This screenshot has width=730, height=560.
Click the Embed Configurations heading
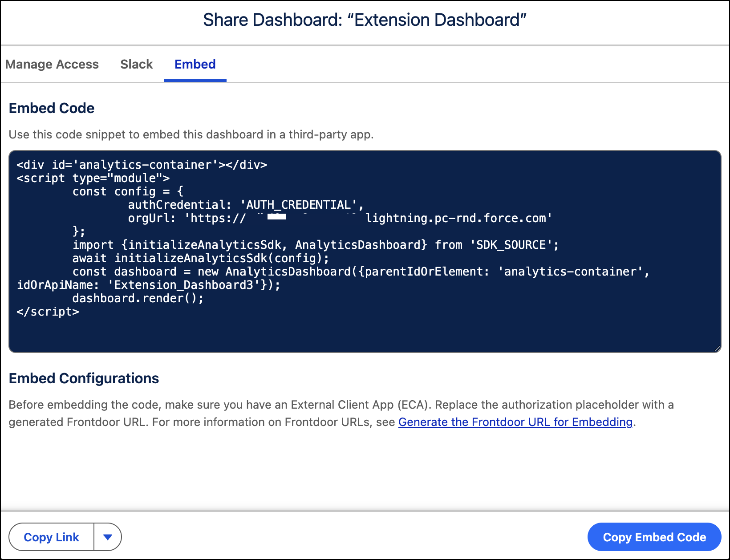pyautogui.click(x=84, y=378)
